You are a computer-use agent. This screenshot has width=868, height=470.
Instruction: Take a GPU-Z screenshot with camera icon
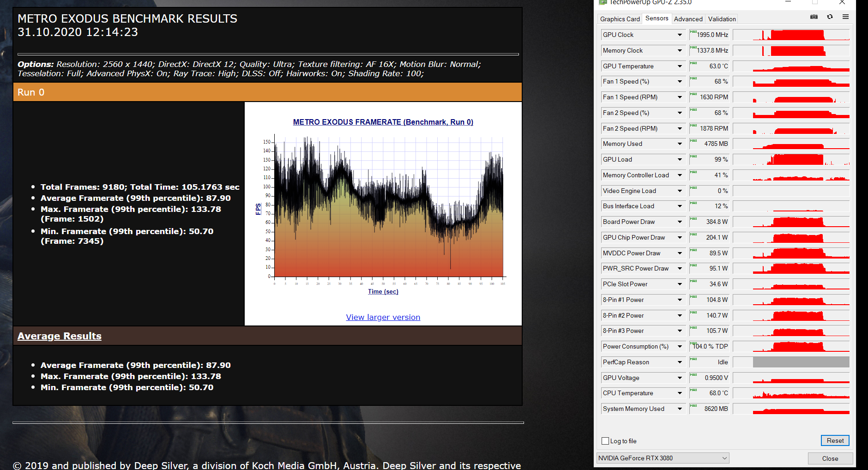point(814,17)
